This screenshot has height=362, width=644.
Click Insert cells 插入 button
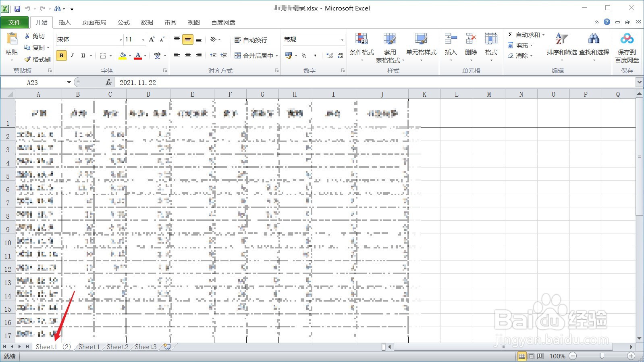pos(451,47)
